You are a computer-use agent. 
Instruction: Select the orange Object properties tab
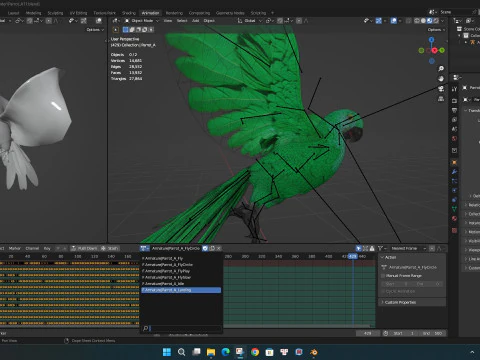454,162
